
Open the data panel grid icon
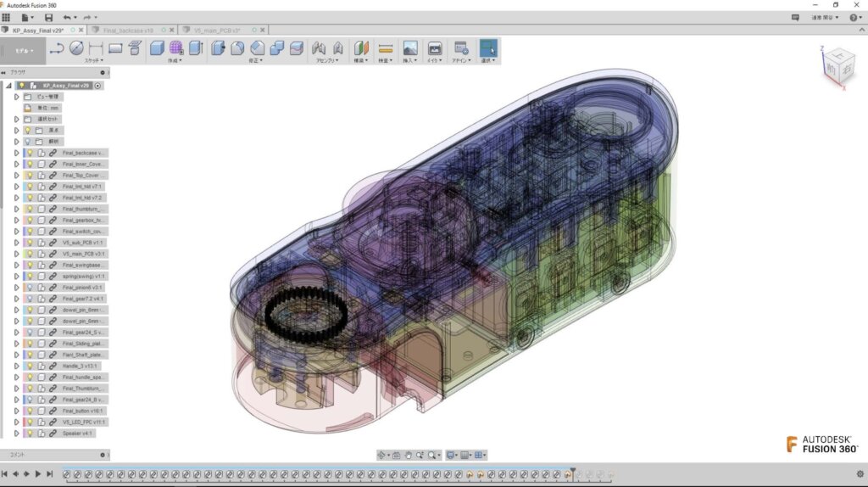tap(6, 17)
